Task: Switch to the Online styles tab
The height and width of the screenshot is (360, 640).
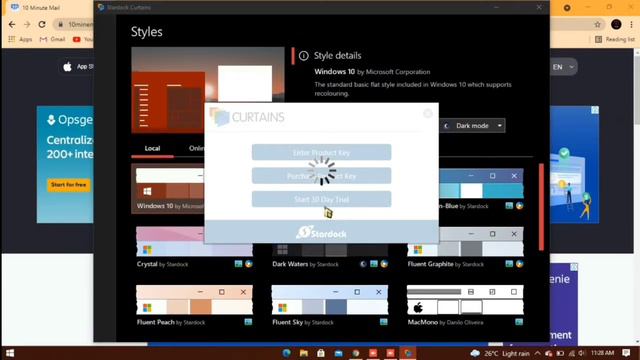Action: pos(196,148)
